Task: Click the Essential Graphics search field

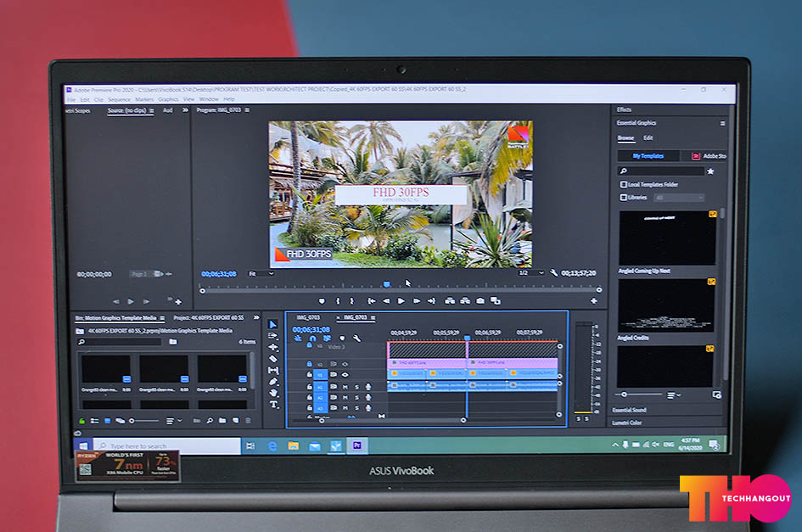Action: (661, 171)
